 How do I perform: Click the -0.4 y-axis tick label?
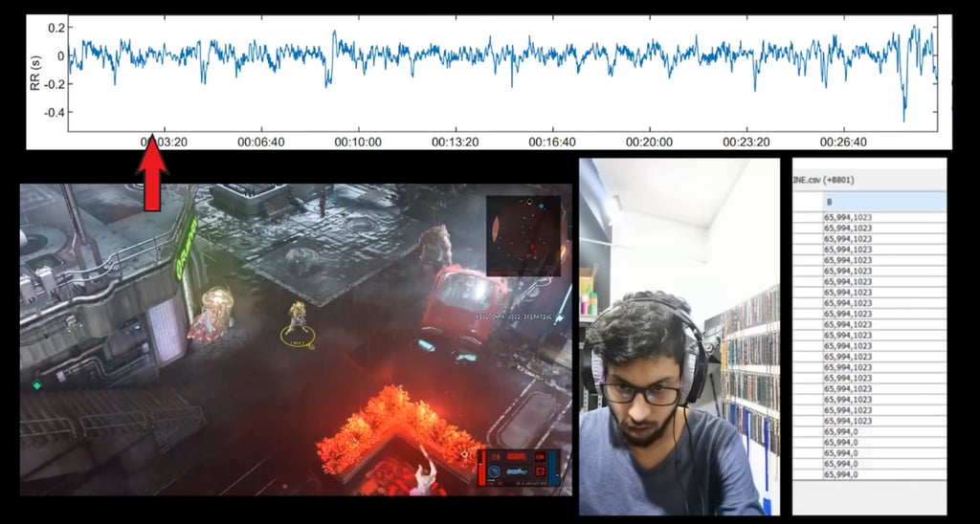(55, 113)
